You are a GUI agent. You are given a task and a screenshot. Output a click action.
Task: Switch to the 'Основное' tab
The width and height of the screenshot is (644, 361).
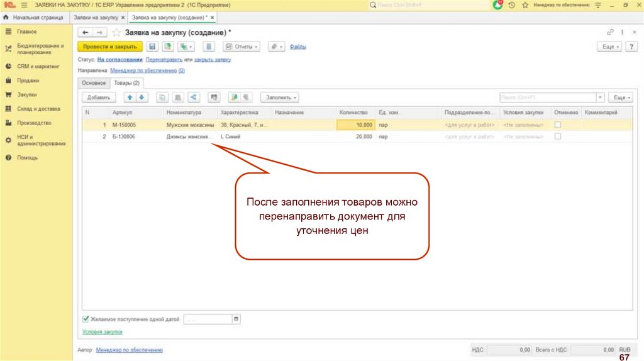click(93, 83)
